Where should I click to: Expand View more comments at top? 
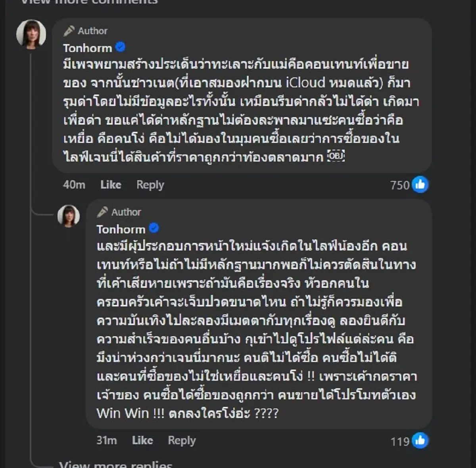(x=89, y=2)
